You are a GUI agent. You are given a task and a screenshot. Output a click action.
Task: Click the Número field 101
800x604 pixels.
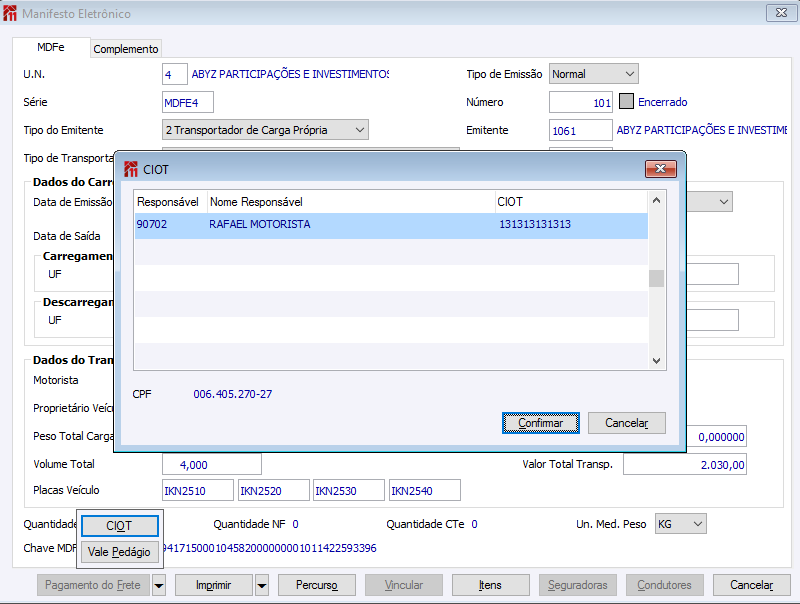click(x=581, y=103)
